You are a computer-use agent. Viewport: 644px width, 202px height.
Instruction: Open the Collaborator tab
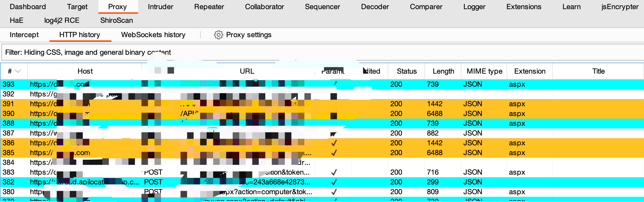(x=264, y=7)
